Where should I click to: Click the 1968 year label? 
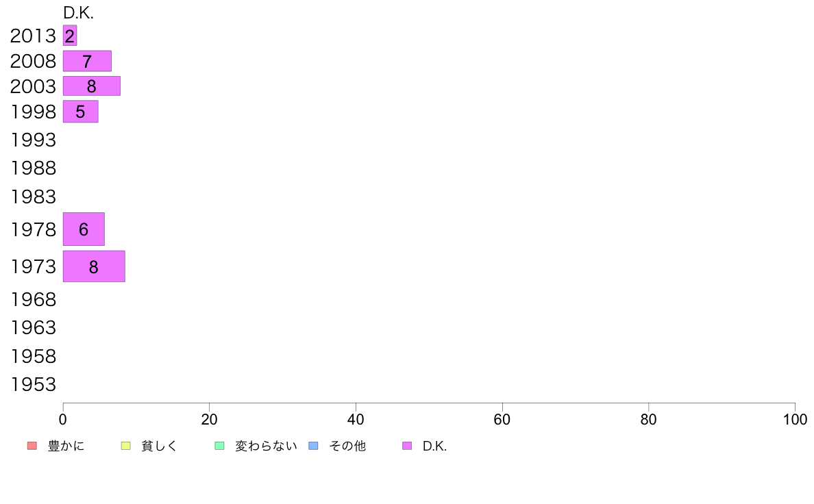point(33,299)
